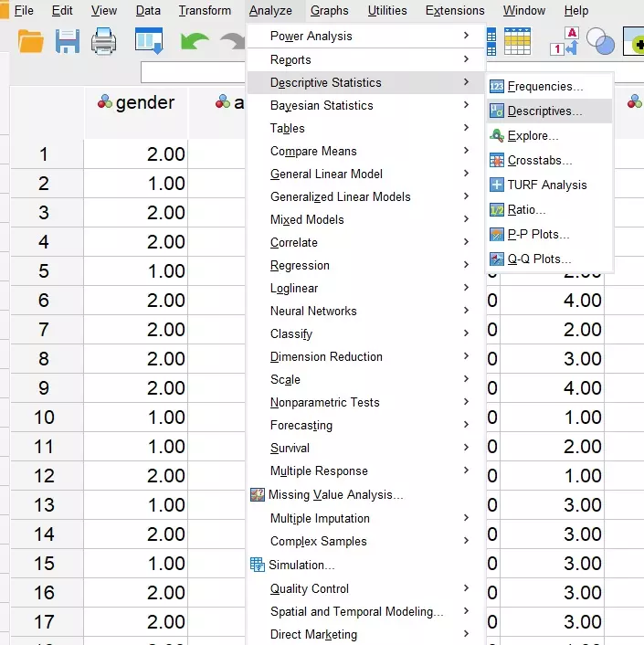Image resolution: width=644 pixels, height=645 pixels.
Task: Expand the General Linear Model submenu arrow
Action: [466, 174]
